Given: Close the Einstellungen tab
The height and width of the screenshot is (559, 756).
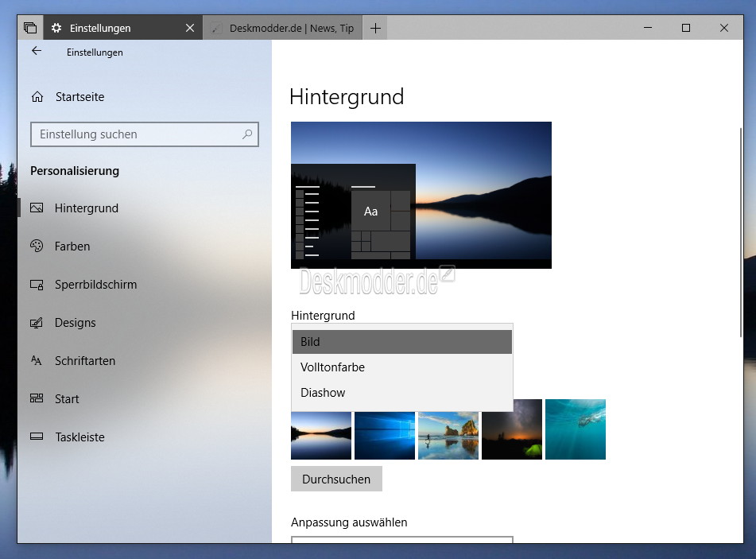Looking at the screenshot, I should click(190, 28).
